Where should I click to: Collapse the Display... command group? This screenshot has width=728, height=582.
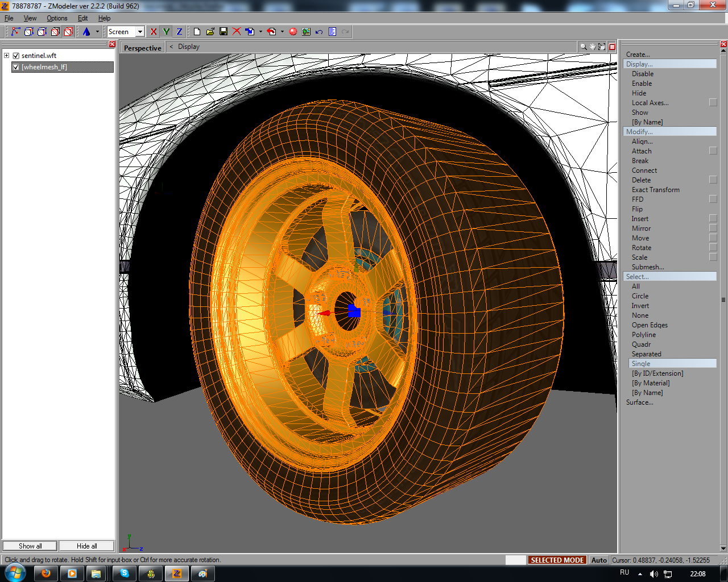coord(670,64)
